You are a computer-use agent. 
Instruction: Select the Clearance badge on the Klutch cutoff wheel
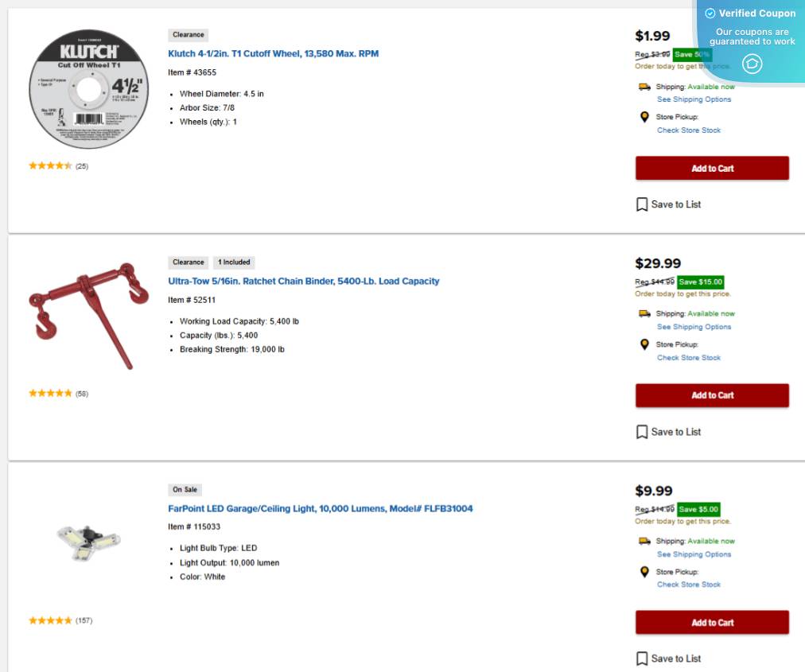188,34
